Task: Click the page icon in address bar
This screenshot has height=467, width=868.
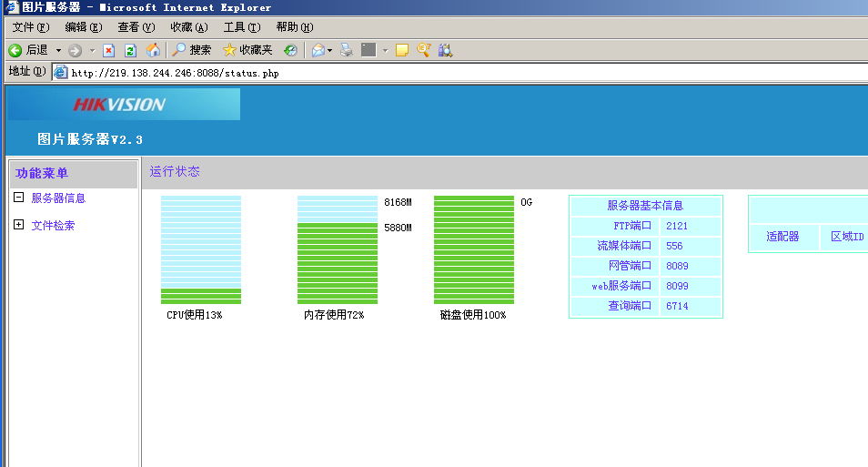Action: pos(60,72)
